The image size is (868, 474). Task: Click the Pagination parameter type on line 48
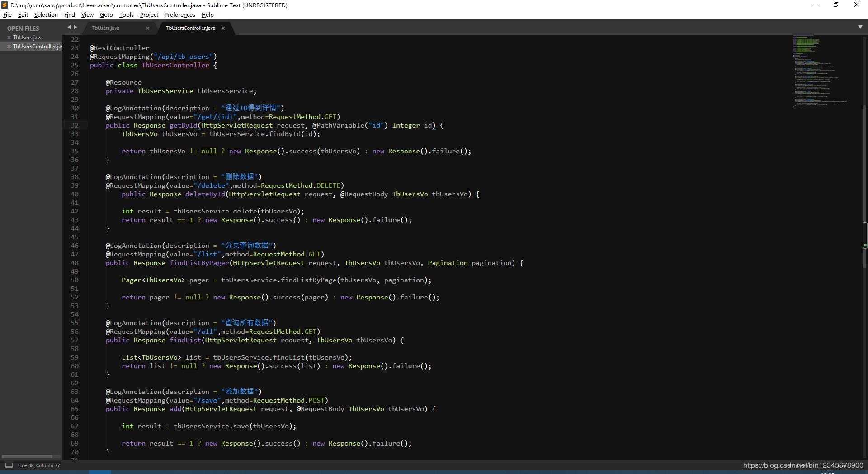coord(448,263)
